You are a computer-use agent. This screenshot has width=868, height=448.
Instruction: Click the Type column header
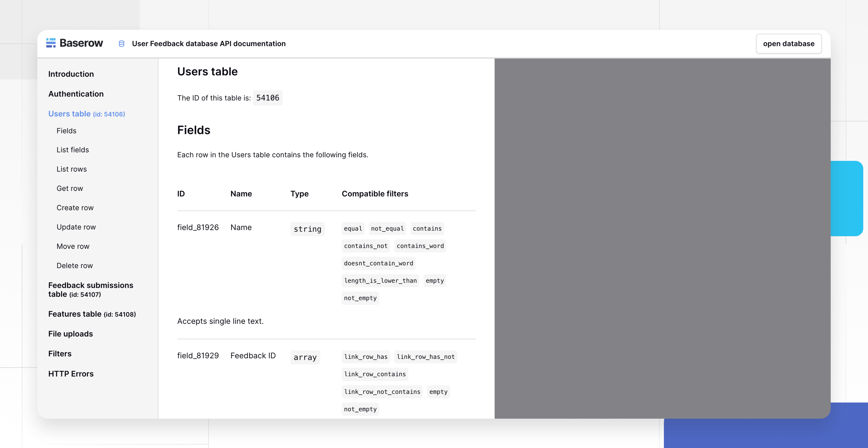pyautogui.click(x=299, y=194)
